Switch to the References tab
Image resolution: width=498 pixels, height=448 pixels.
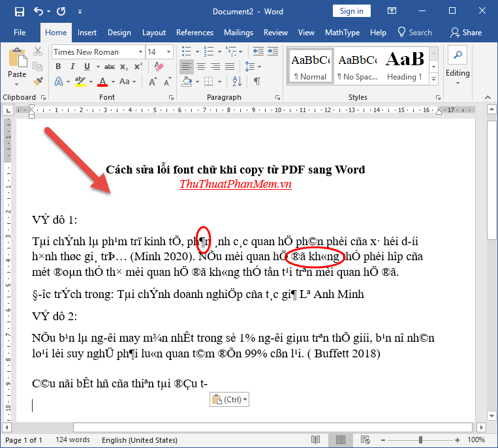(195, 33)
